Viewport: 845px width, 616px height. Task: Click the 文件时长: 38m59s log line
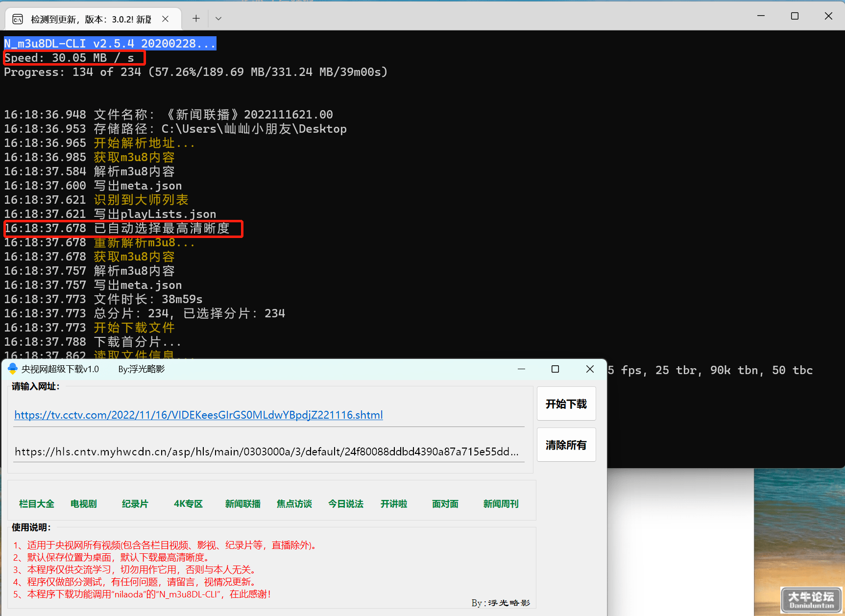pyautogui.click(x=103, y=299)
